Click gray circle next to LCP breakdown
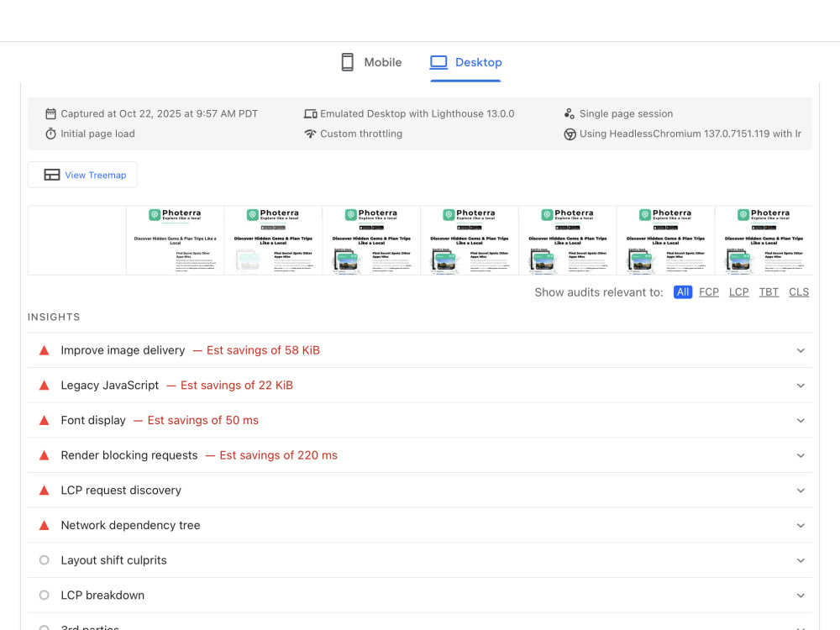The image size is (840, 630). pos(45,596)
